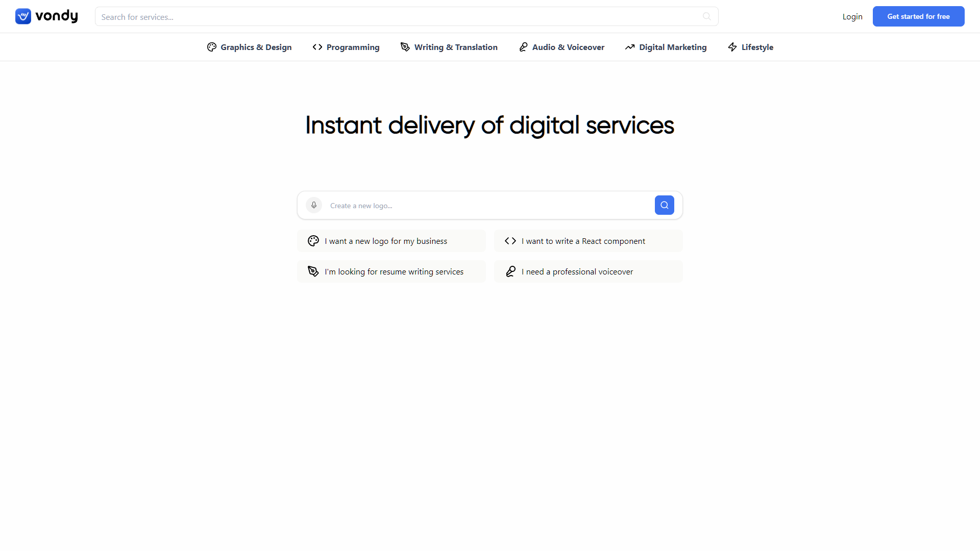Select the Graphics & Design palette icon
The height and width of the screenshot is (551, 980).
pyautogui.click(x=212, y=46)
